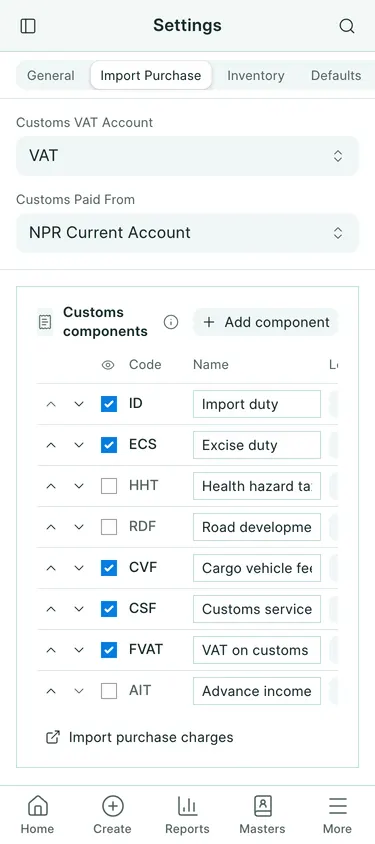
Task: Move HHT row up
Action: coord(51,486)
